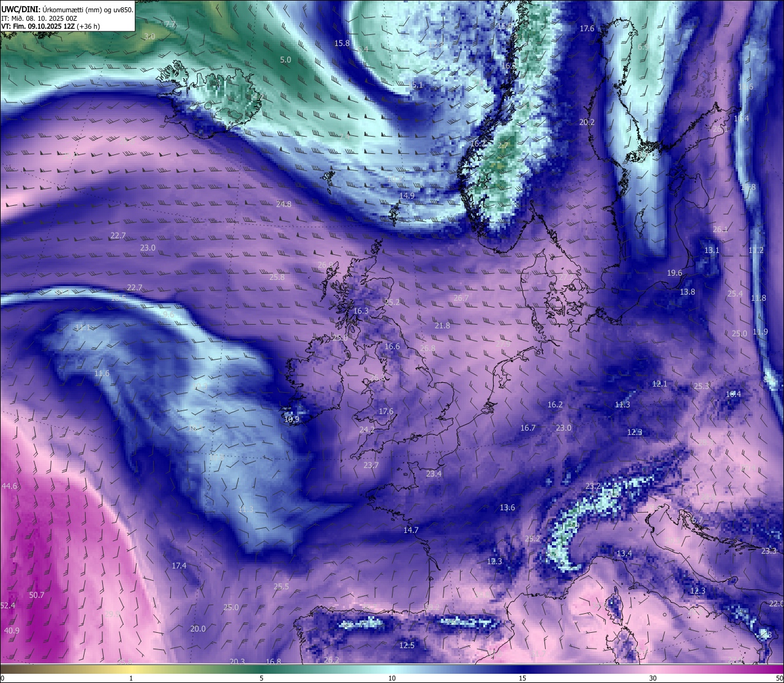Click the map value '24.8'
This screenshot has width=784, height=683.
(284, 204)
